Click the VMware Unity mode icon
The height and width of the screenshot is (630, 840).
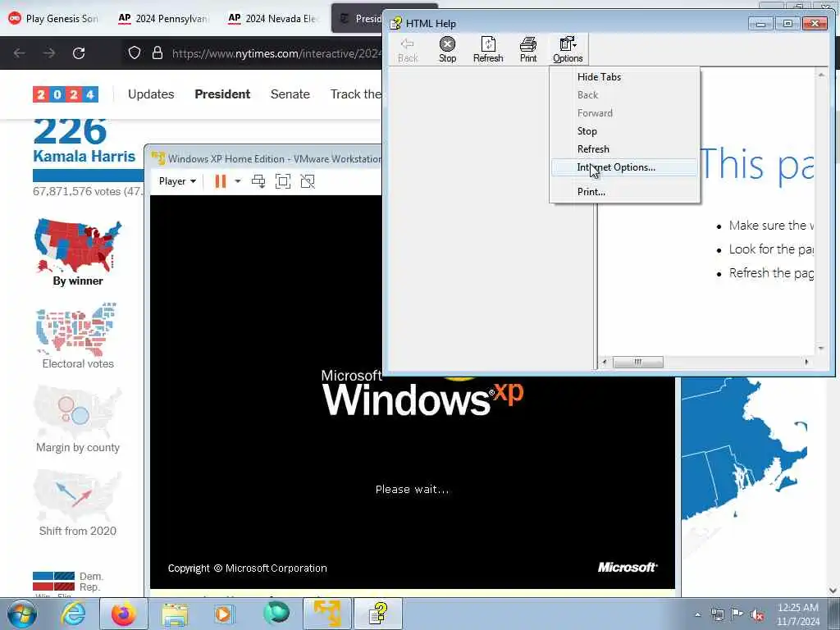click(308, 181)
